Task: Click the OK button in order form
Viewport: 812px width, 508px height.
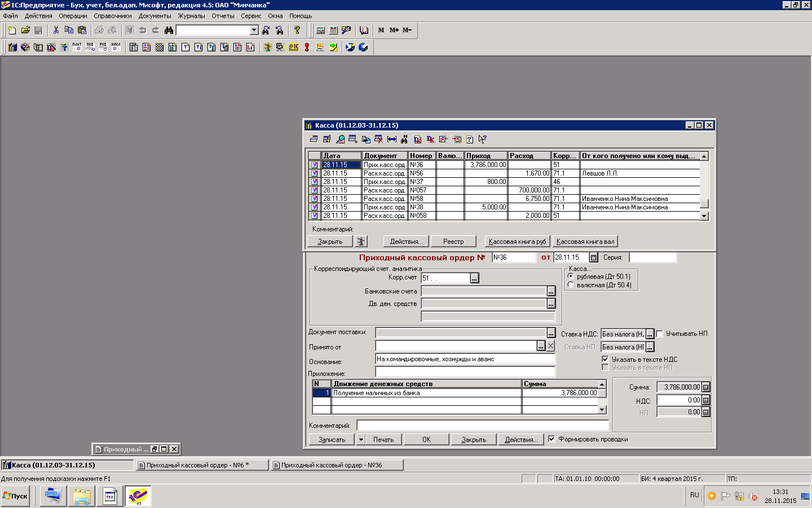Action: click(426, 439)
